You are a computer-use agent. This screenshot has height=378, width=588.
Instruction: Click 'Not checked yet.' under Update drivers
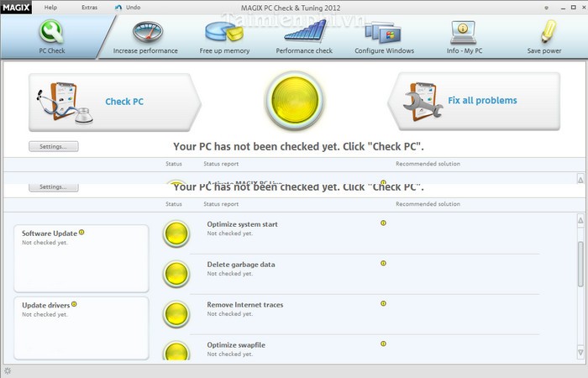(x=45, y=315)
